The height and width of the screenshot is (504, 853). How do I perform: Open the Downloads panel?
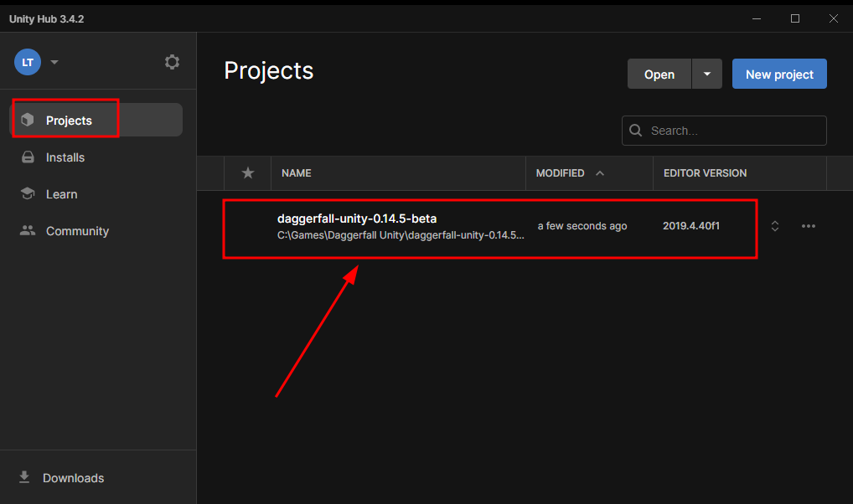coord(73,478)
